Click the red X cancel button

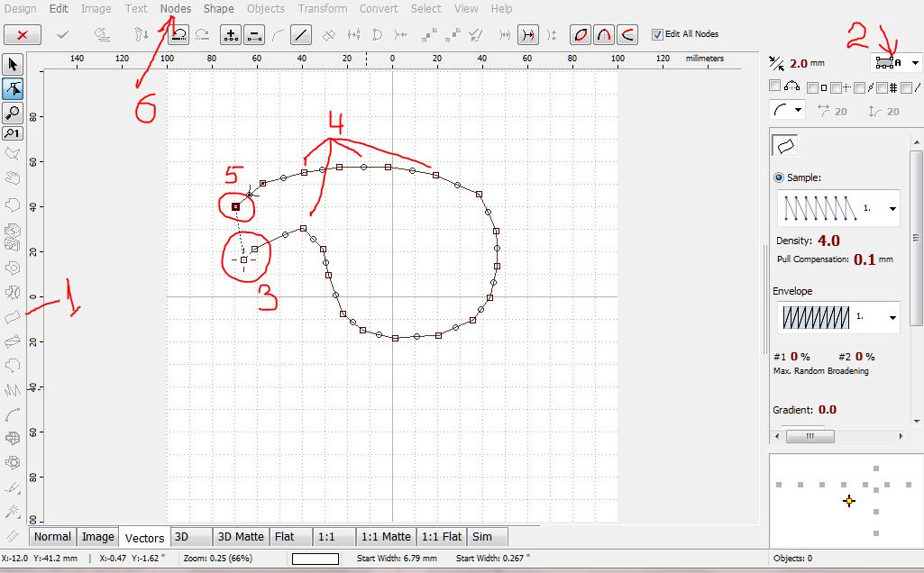(22, 35)
